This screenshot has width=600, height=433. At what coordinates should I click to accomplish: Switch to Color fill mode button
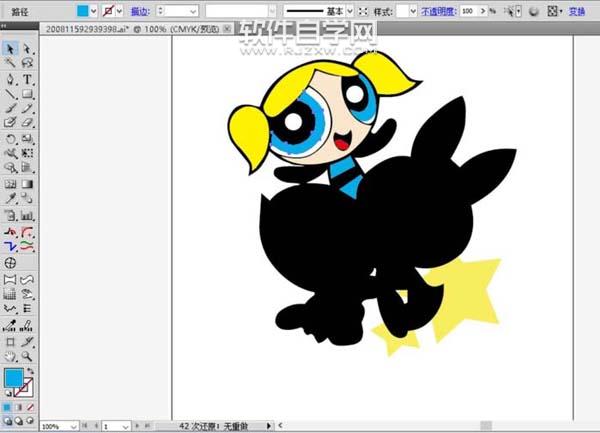[7, 407]
